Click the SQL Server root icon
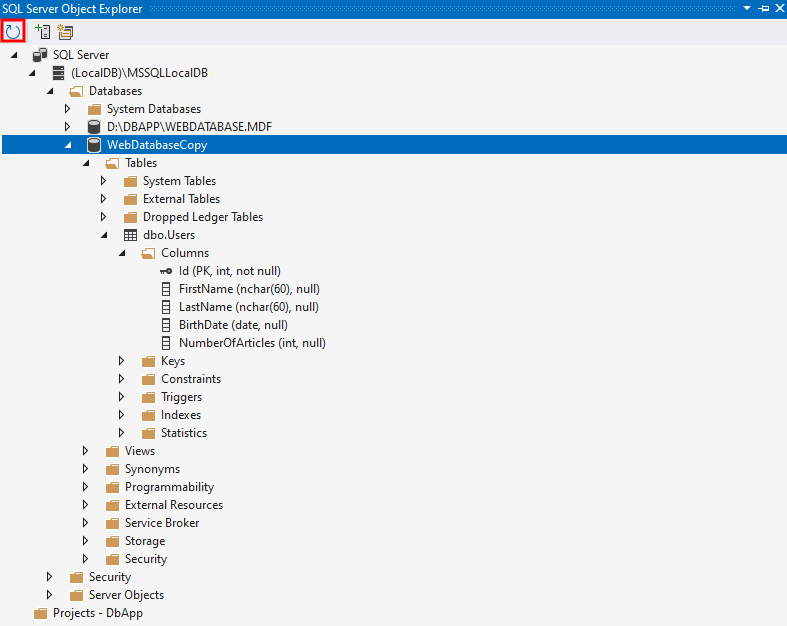Viewport: 787px width, 626px height. [40, 55]
